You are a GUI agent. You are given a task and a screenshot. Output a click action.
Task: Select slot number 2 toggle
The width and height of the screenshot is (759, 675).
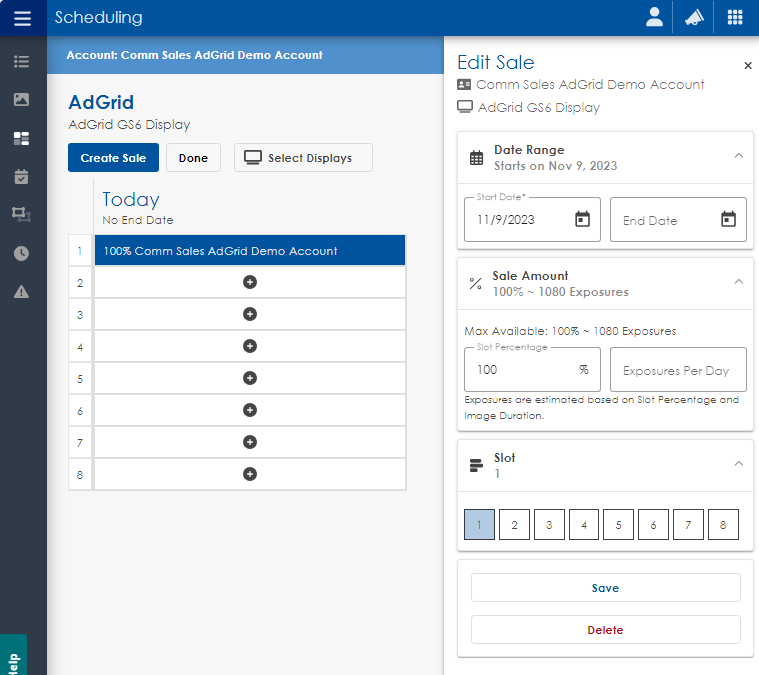514,524
